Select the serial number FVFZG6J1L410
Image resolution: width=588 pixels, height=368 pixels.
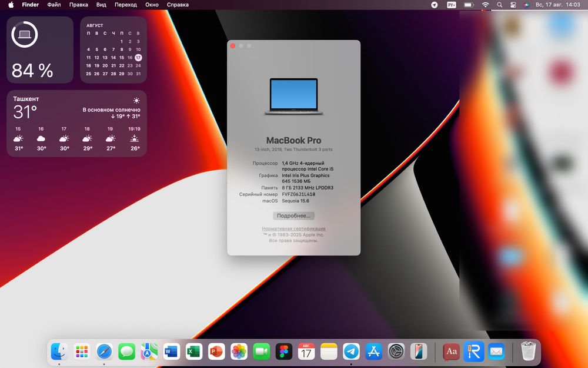(x=299, y=194)
